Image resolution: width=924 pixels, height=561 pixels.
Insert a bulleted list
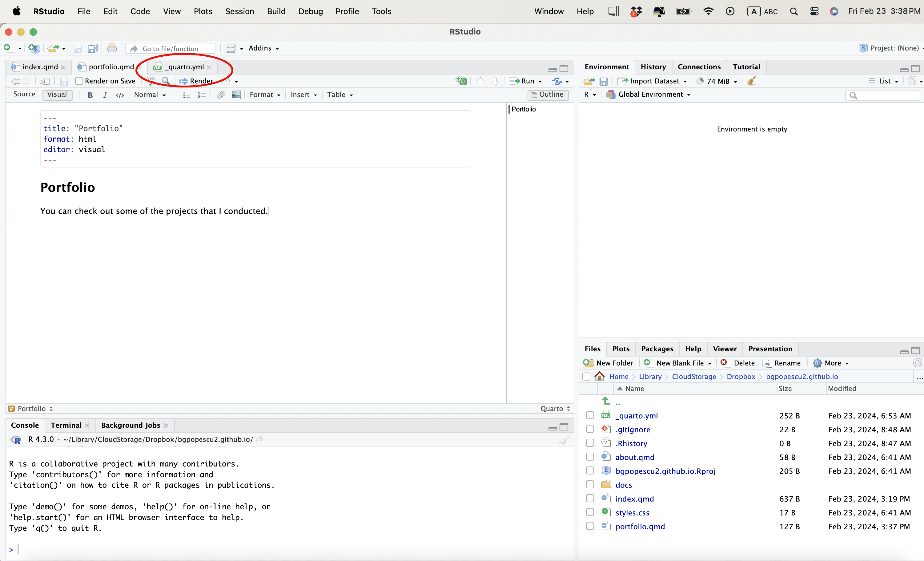pyautogui.click(x=187, y=95)
